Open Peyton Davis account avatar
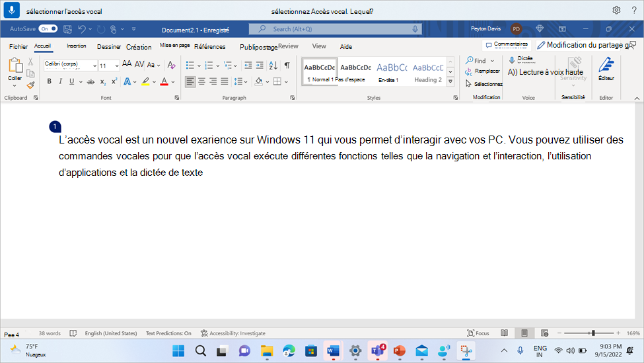 516,29
